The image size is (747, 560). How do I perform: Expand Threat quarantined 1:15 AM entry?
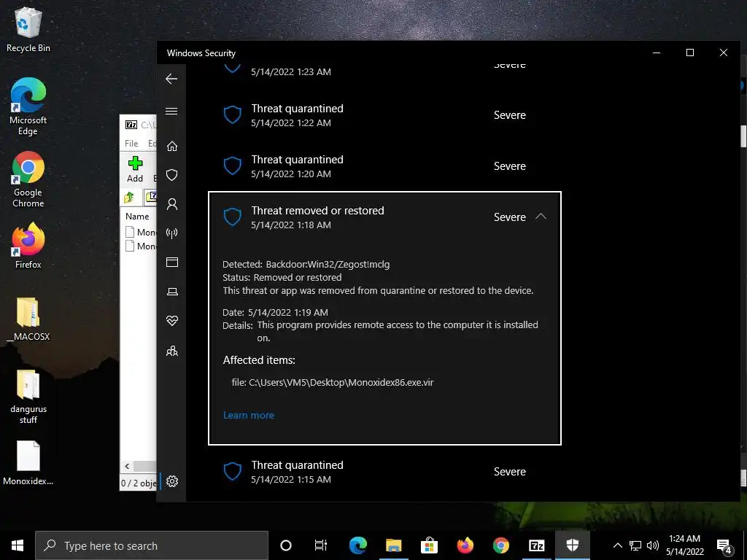click(x=385, y=472)
